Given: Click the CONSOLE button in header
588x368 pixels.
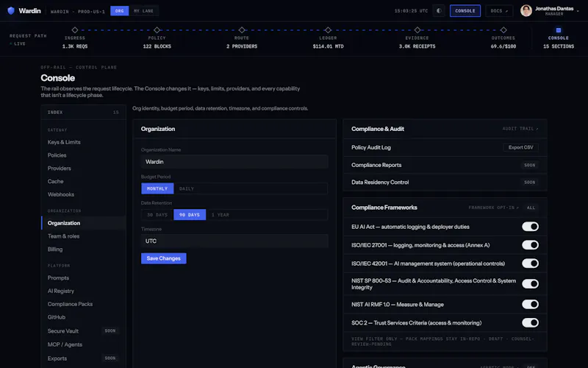Looking at the screenshot, I should 465,11.
